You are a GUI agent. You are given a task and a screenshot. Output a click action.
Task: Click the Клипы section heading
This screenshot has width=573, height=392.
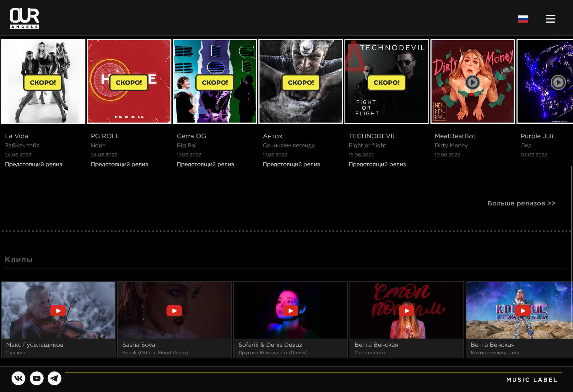[x=19, y=259]
